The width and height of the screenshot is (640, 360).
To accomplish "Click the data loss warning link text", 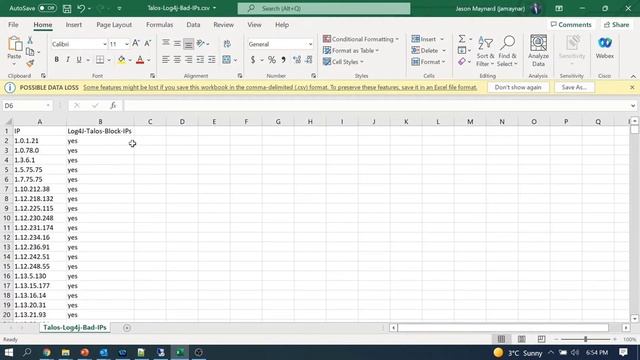I will (x=280, y=87).
